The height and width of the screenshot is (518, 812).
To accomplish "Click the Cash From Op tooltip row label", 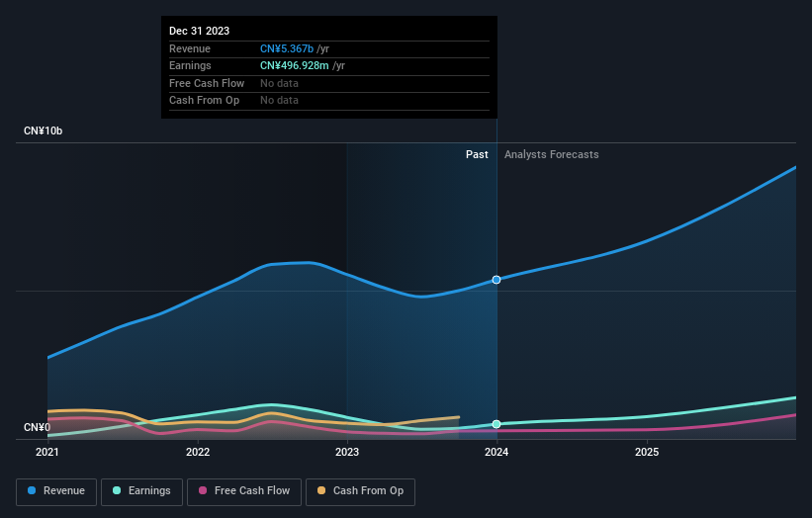I will [205, 101].
